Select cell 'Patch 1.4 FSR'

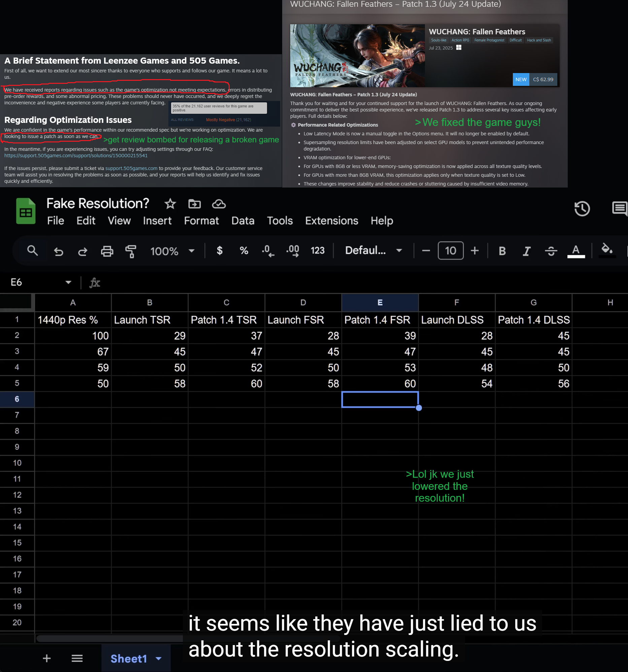pos(380,320)
